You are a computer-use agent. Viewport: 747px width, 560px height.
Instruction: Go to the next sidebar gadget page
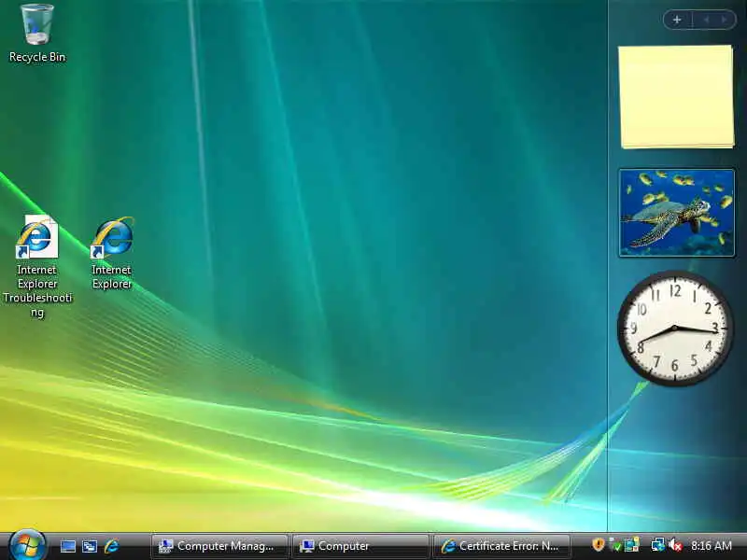click(725, 20)
